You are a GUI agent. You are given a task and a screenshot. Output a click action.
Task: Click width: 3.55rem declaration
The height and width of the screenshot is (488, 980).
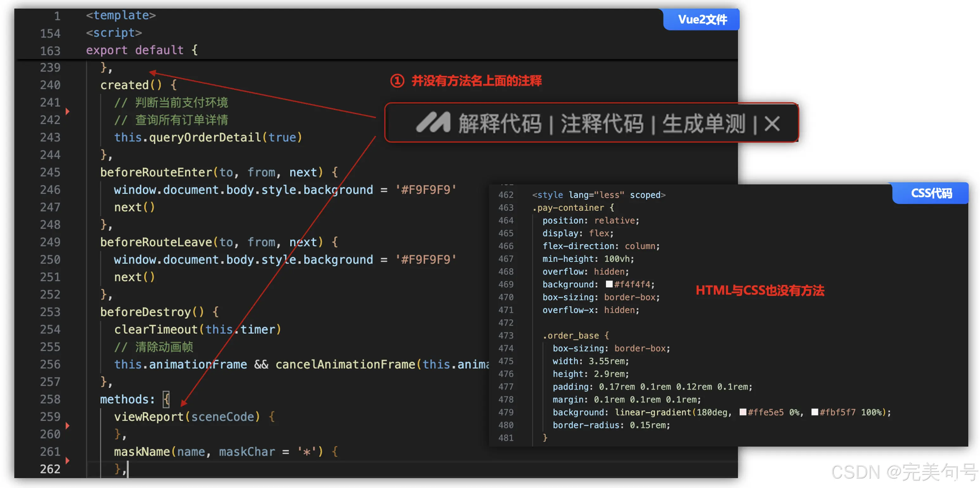coord(591,361)
